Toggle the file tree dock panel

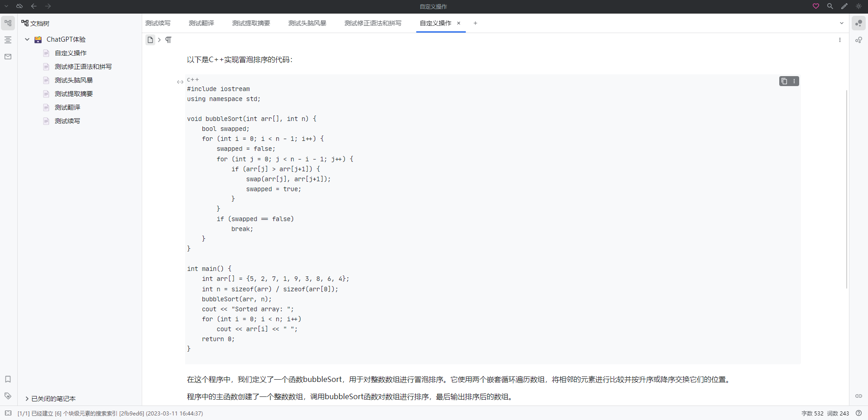(8, 23)
